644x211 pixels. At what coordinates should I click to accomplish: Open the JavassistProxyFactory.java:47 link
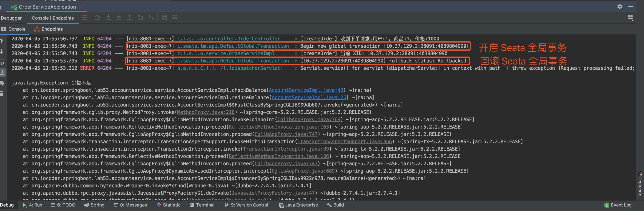coord(273,193)
